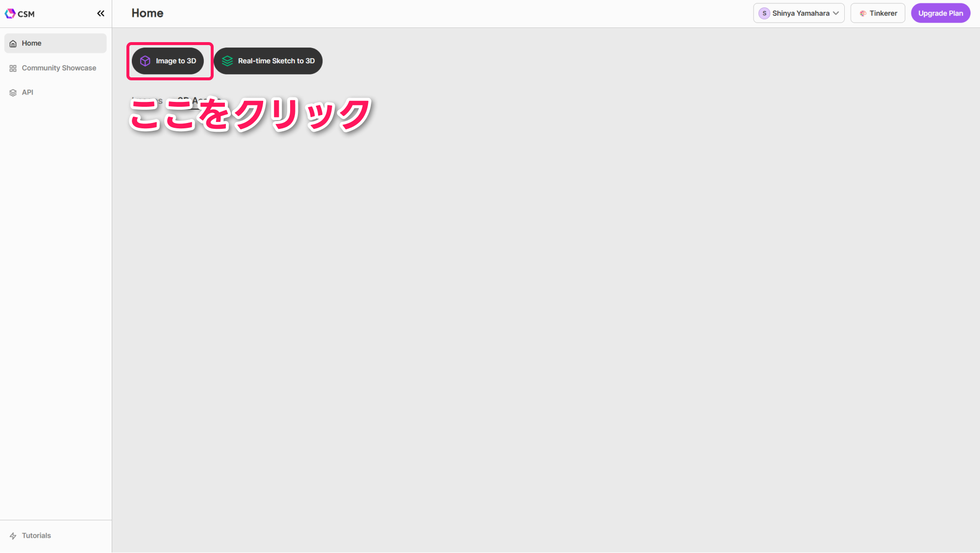Click the Tinkerer plan badge
The width and height of the screenshot is (980, 553).
878,13
